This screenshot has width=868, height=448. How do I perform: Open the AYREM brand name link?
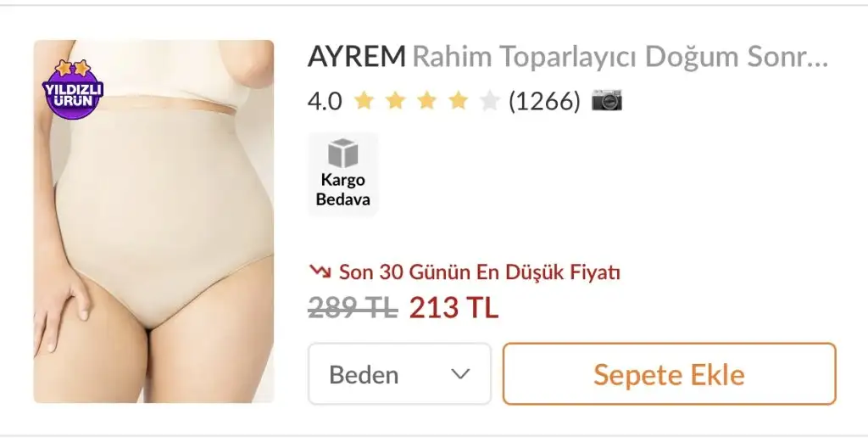point(357,56)
